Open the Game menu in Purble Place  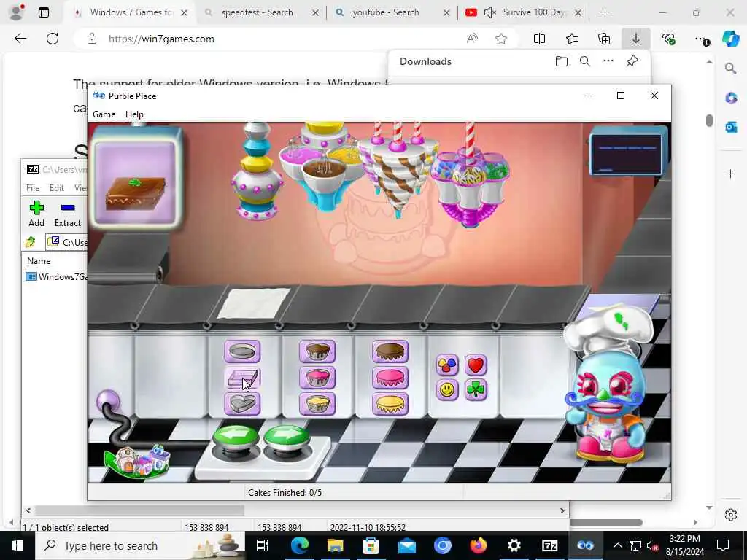click(104, 114)
